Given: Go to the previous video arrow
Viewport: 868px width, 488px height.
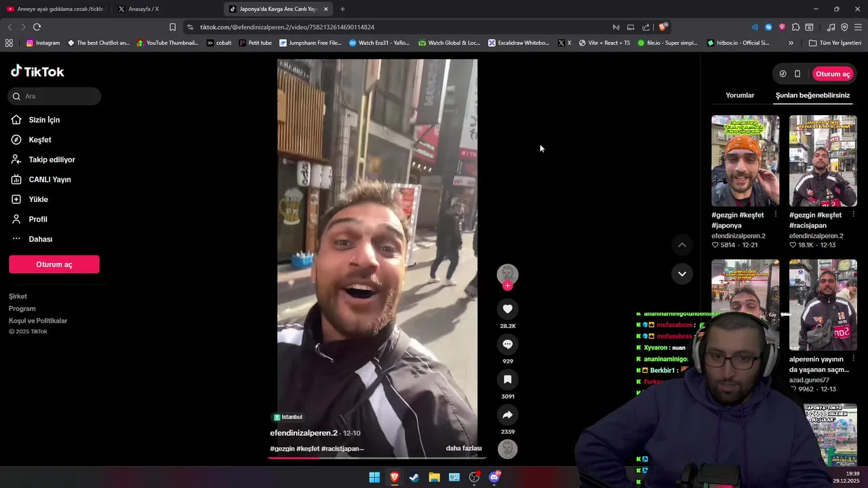Looking at the screenshot, I should [682, 245].
